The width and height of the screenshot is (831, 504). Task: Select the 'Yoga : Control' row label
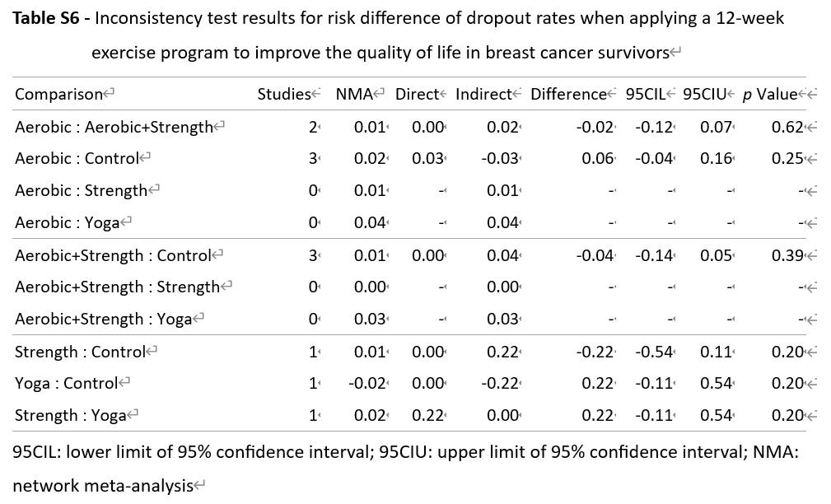click(x=67, y=383)
